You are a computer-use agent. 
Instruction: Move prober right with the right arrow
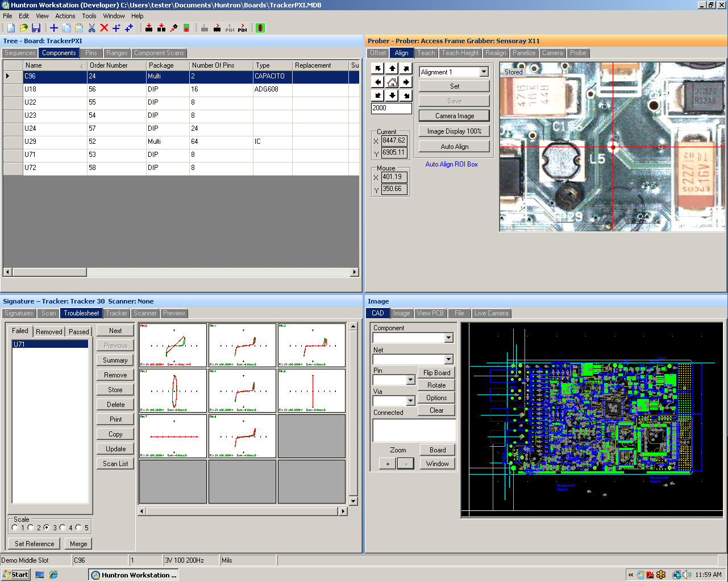[x=406, y=82]
